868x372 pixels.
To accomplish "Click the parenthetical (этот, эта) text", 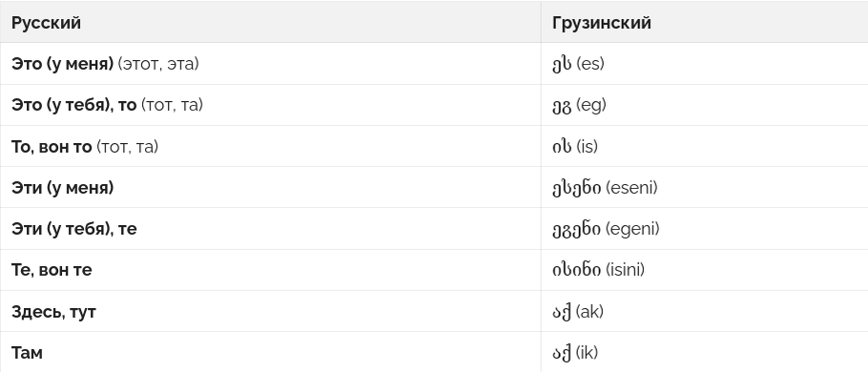I will coord(158,64).
